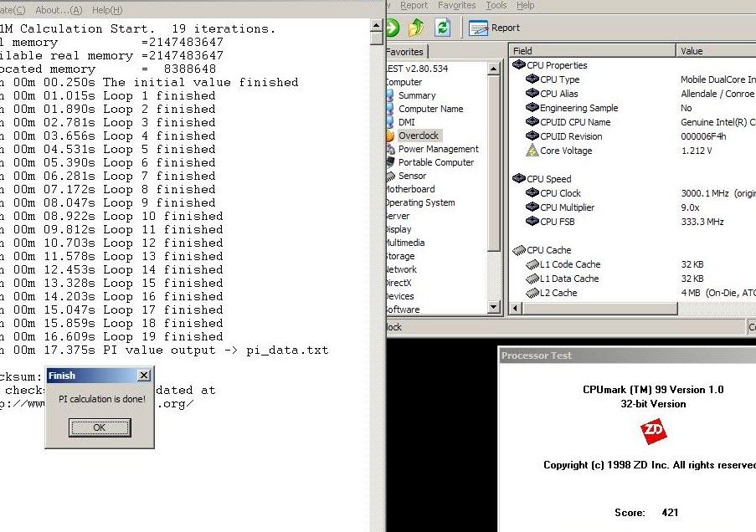Open the Report menu in Everest
Viewport: 756px width, 532px height.
tap(414, 5)
